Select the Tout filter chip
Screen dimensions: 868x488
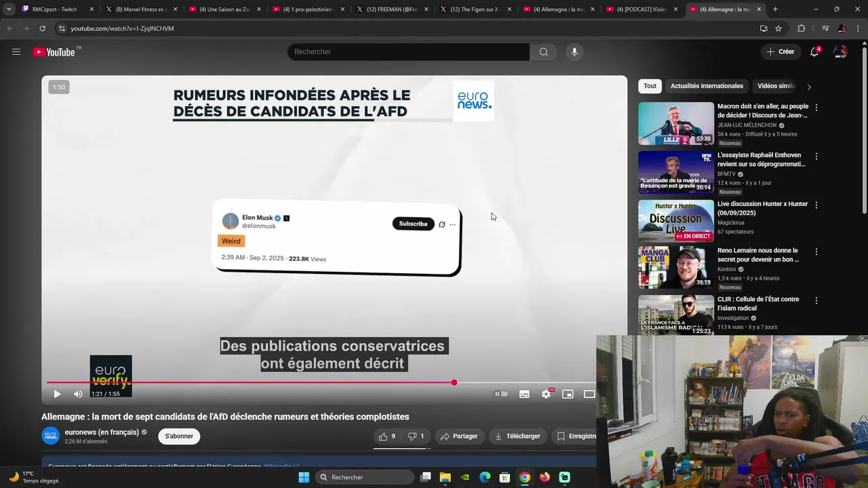[650, 86]
